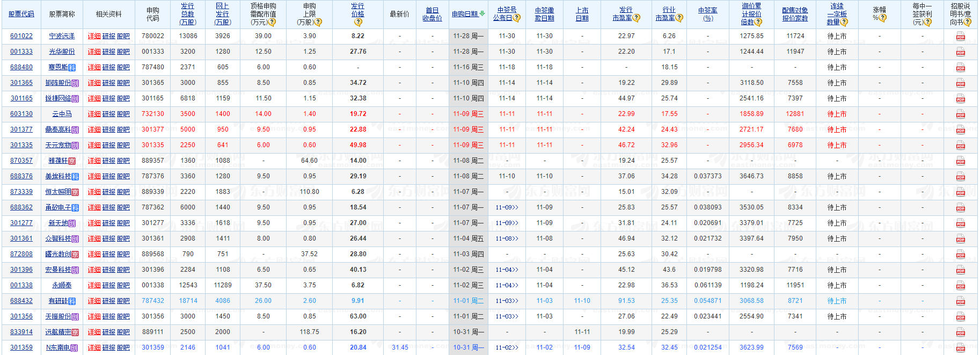Viewport: 980px width, 355px height.
Task: Open the 众智科技 stock name link
Action: [58, 238]
